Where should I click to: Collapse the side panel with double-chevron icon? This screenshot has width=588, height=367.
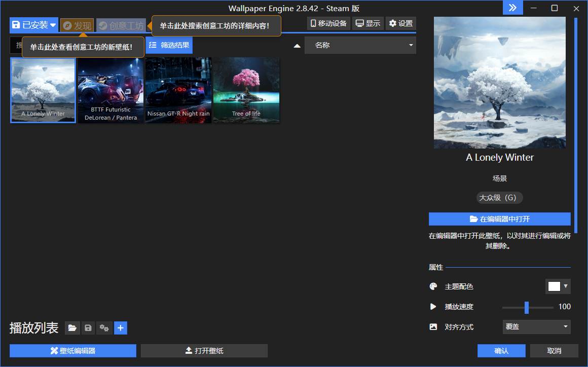pyautogui.click(x=512, y=8)
